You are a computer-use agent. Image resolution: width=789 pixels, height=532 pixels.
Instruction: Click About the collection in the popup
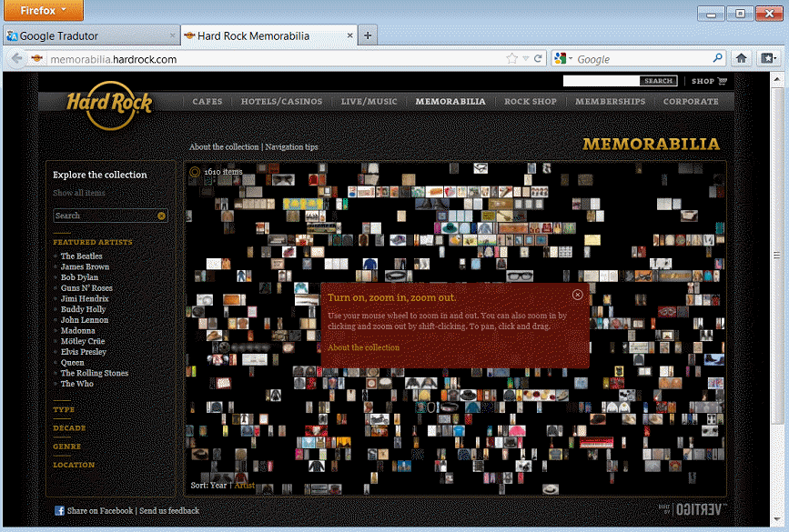click(363, 347)
